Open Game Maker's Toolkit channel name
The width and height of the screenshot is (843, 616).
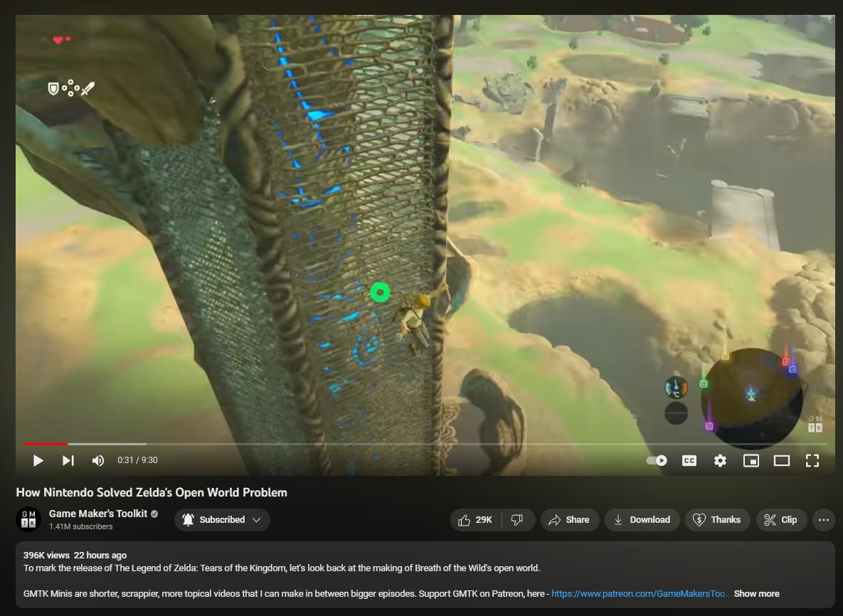pyautogui.click(x=98, y=514)
